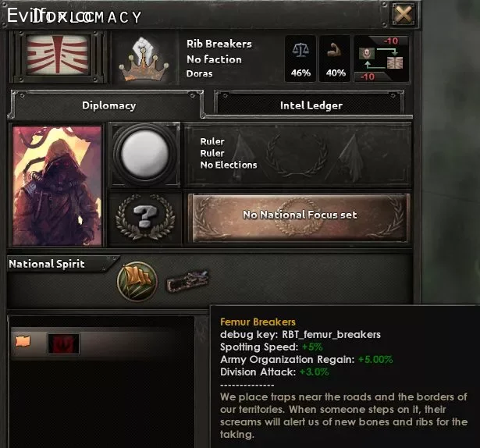Click the National Spirit header label
480x448 pixels.
click(47, 264)
